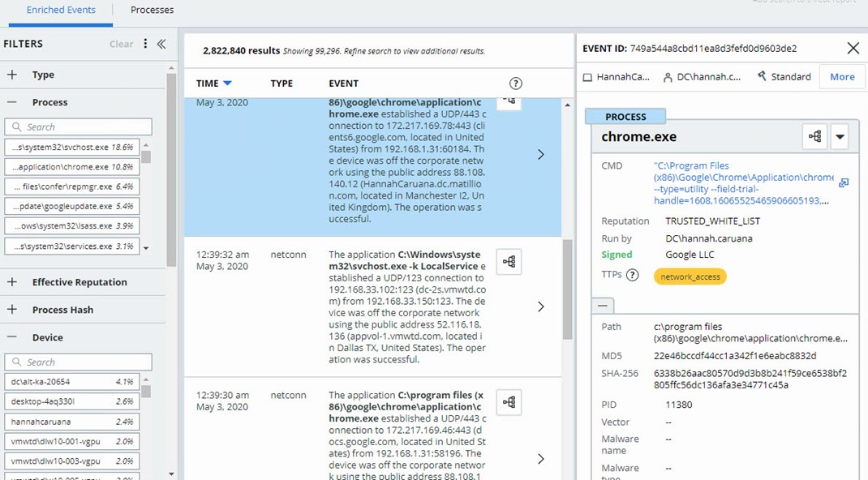The width and height of the screenshot is (868, 480).
Task: Expand the Process Hash filter
Action: point(12,310)
